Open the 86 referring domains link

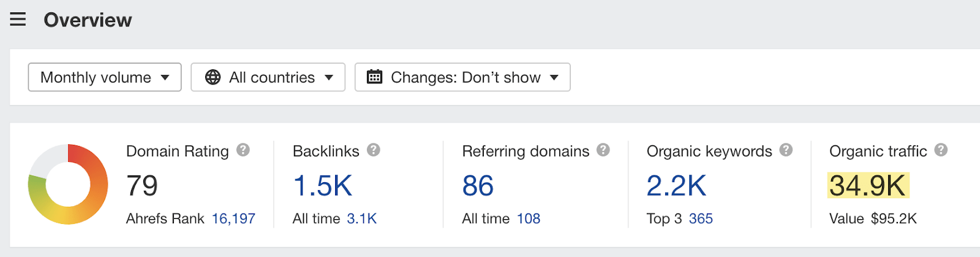478,186
